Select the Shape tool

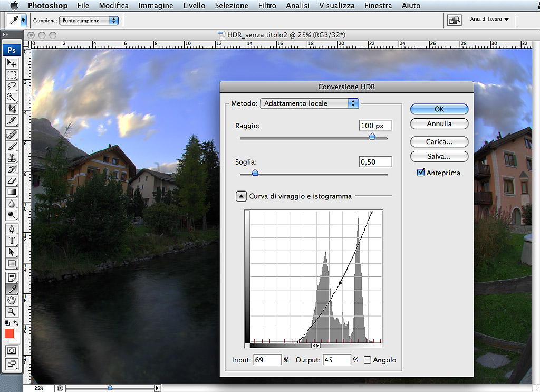click(x=12, y=263)
